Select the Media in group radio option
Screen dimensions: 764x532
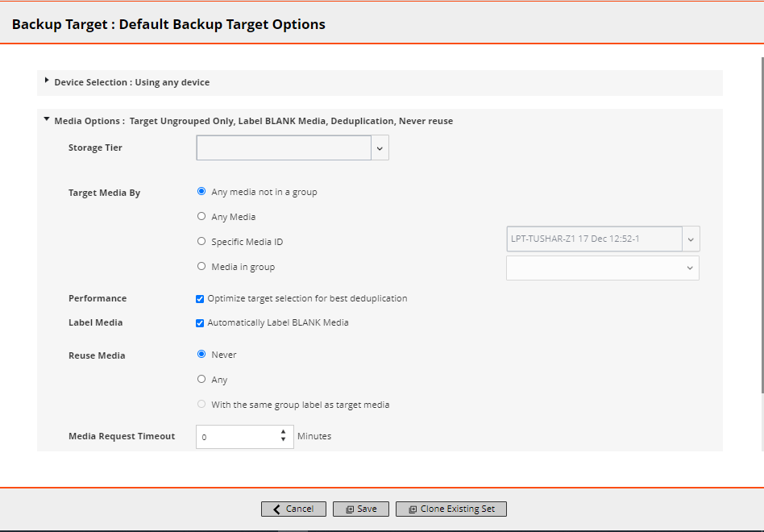pos(201,266)
